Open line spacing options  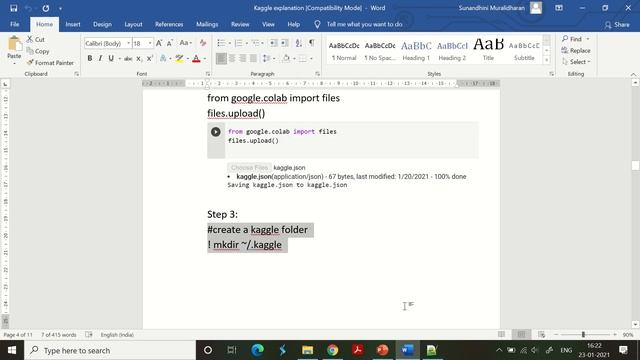click(x=267, y=58)
